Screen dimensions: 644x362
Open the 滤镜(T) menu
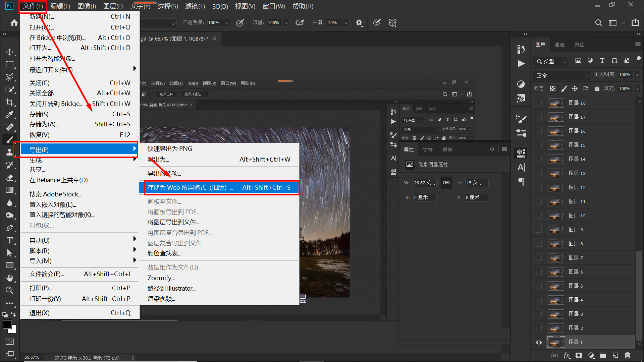pos(195,6)
